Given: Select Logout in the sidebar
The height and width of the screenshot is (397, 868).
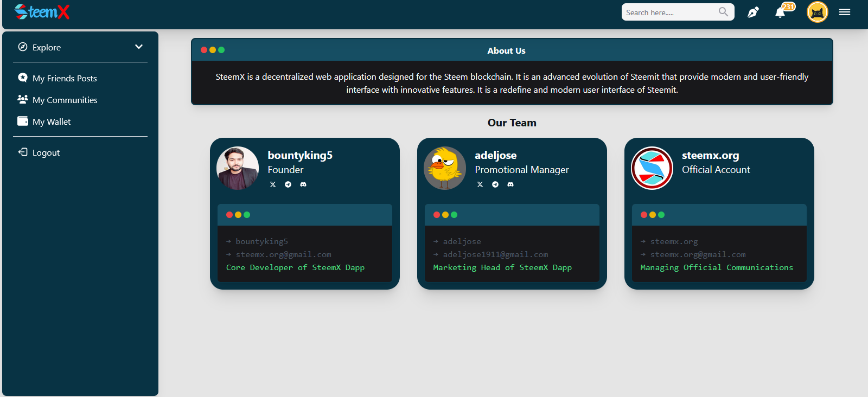Looking at the screenshot, I should [x=46, y=152].
